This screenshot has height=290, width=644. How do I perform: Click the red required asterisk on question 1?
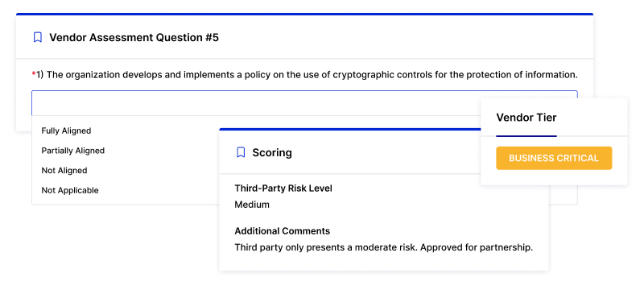coord(34,74)
